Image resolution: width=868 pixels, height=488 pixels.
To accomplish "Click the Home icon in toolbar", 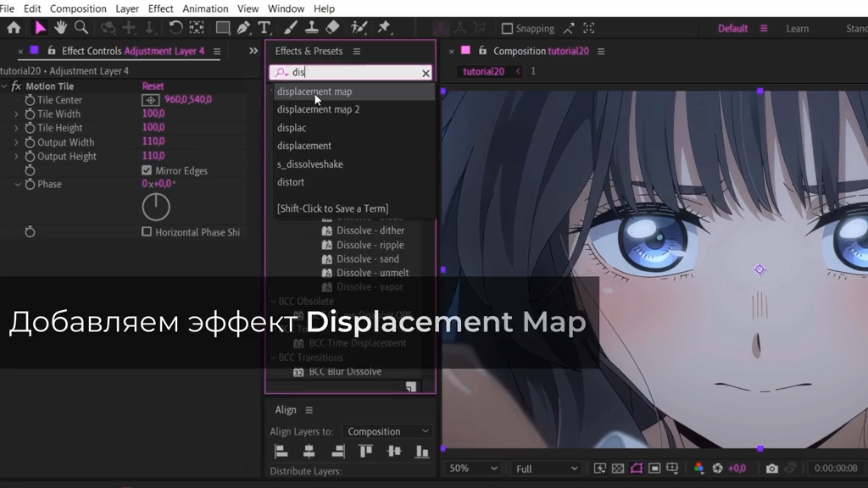I will coord(14,28).
